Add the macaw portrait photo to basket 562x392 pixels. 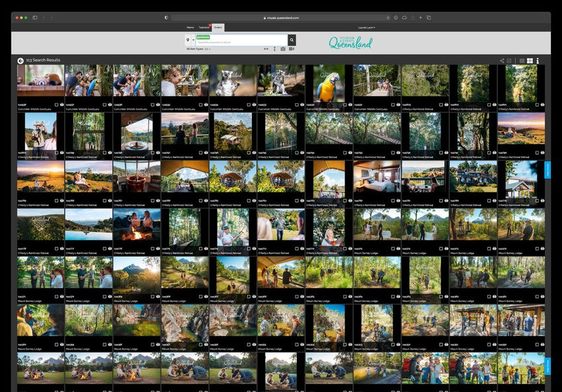coord(350,104)
